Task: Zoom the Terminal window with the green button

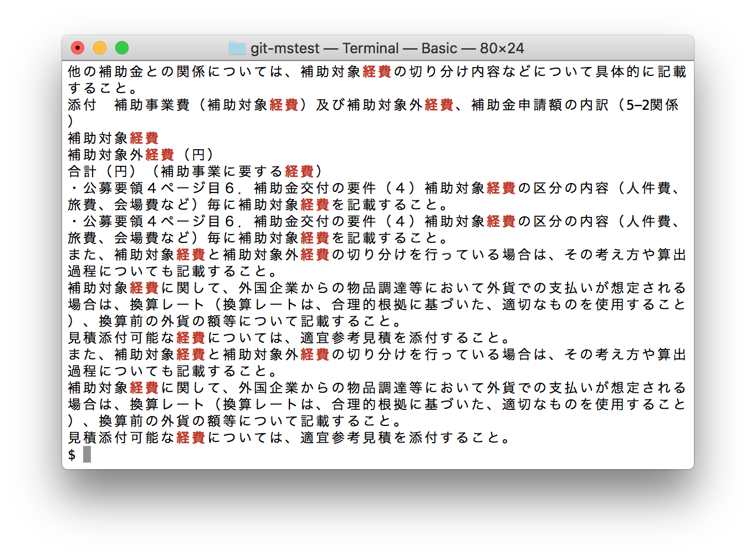Action: [x=122, y=48]
